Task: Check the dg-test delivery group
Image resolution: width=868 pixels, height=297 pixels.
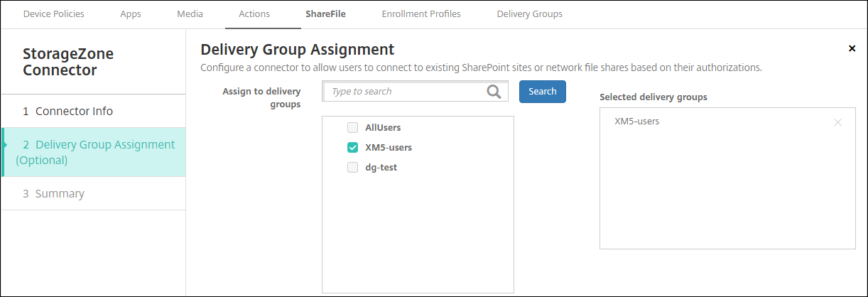Action: coord(352,168)
